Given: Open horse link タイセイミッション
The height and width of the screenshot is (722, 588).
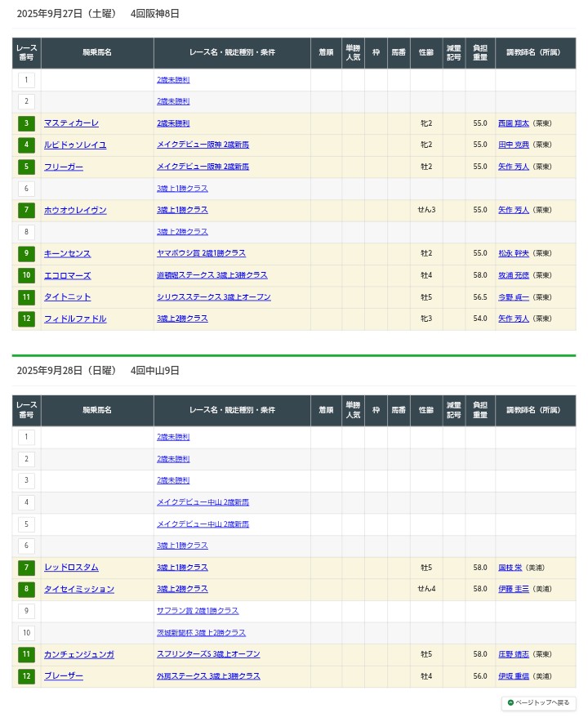Looking at the screenshot, I should (x=79, y=589).
